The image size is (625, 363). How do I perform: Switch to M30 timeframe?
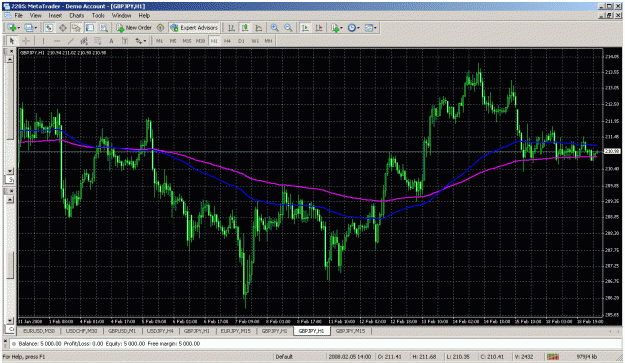pyautogui.click(x=200, y=41)
